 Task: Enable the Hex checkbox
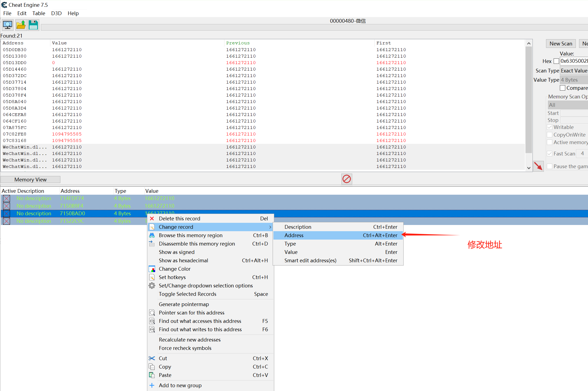click(x=556, y=61)
